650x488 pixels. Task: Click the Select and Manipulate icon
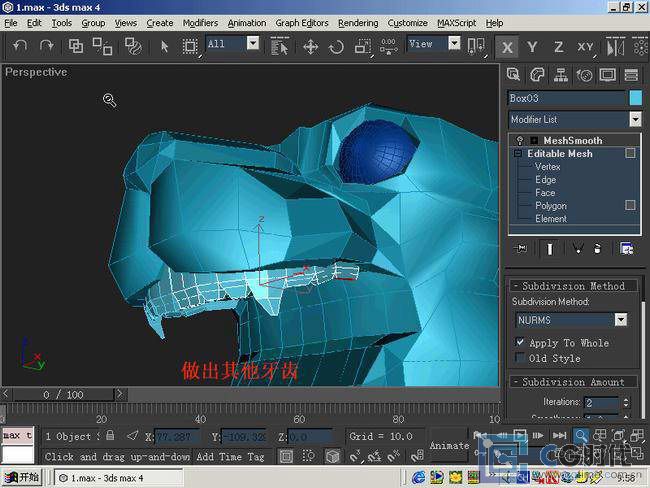tap(388, 46)
